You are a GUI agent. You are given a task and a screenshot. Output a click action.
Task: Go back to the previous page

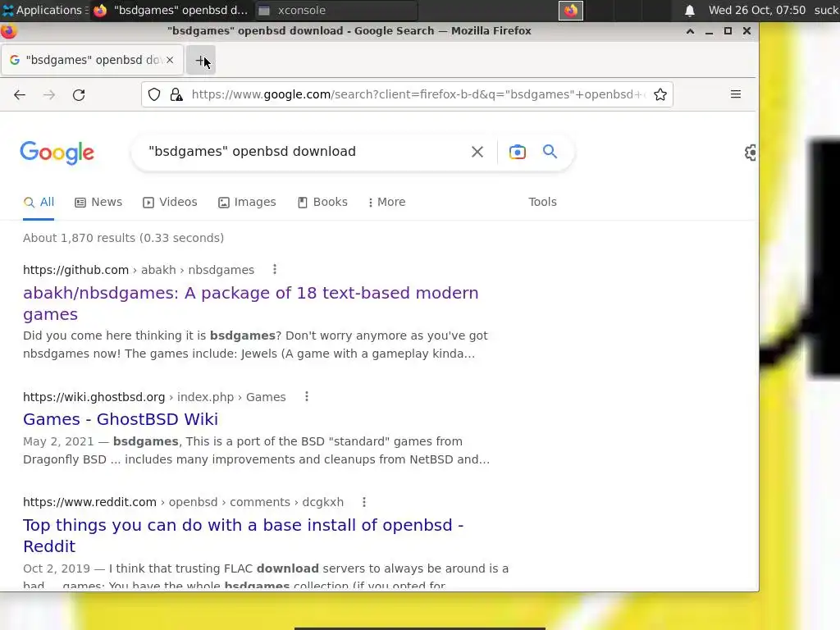pos(20,95)
